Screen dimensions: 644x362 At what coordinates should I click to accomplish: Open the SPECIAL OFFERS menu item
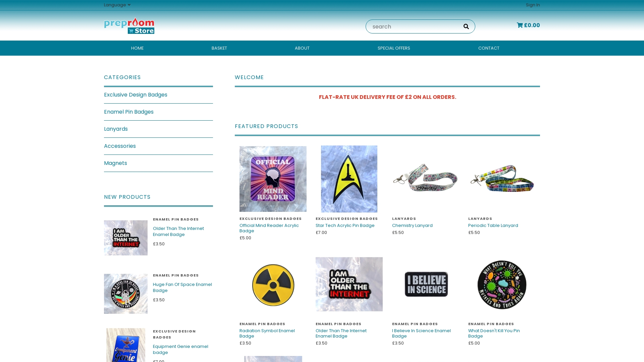(394, 48)
